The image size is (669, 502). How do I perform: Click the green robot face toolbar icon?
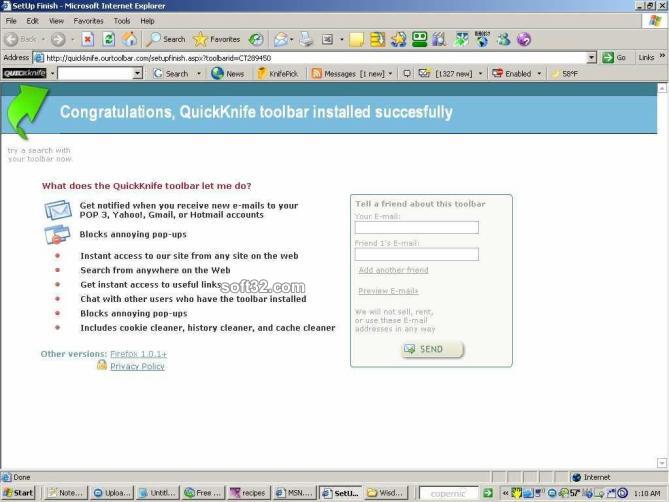click(419, 39)
